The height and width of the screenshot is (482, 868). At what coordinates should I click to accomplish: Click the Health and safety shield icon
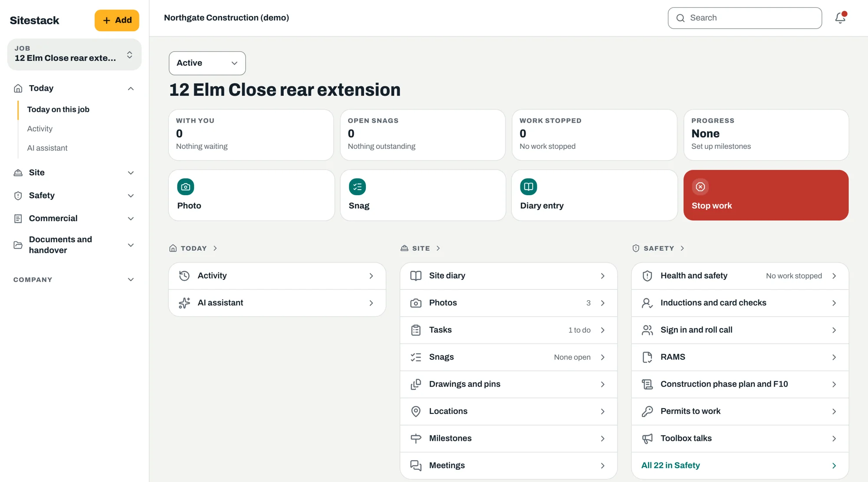(647, 276)
